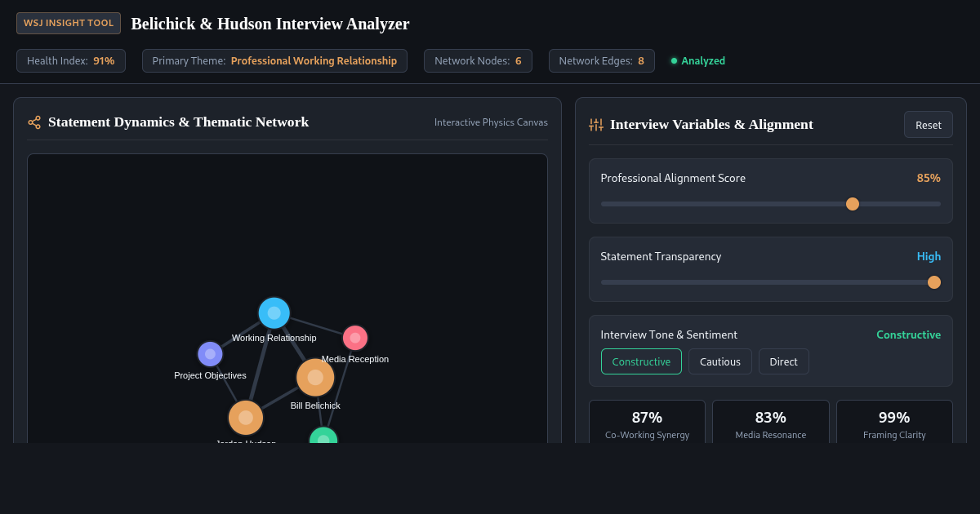This screenshot has height=514, width=980.
Task: Click the sliders icon beside Interview Variables
Action: point(596,125)
